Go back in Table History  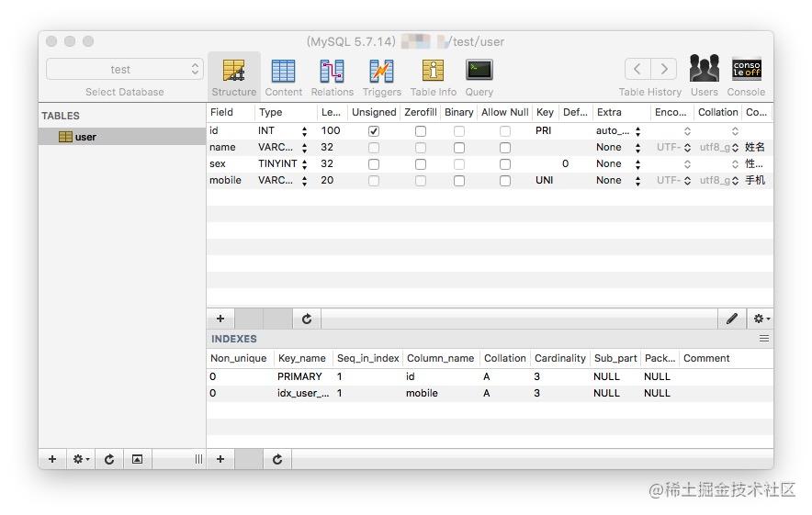637,69
